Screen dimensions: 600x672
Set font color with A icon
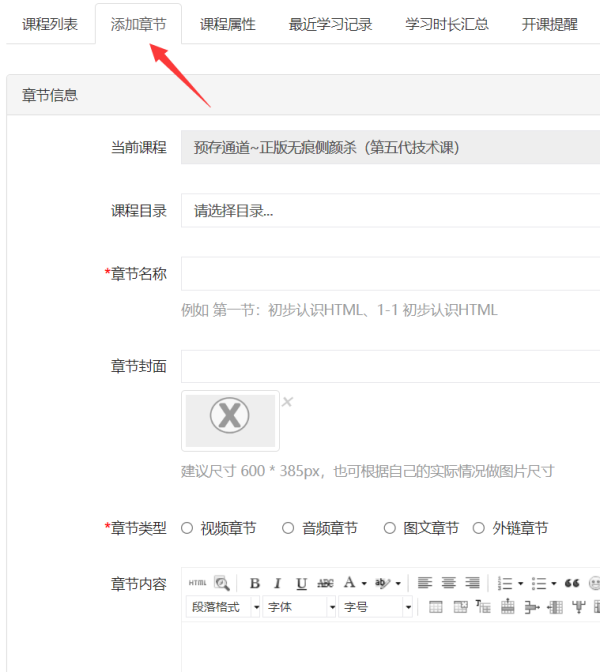pyautogui.click(x=349, y=583)
